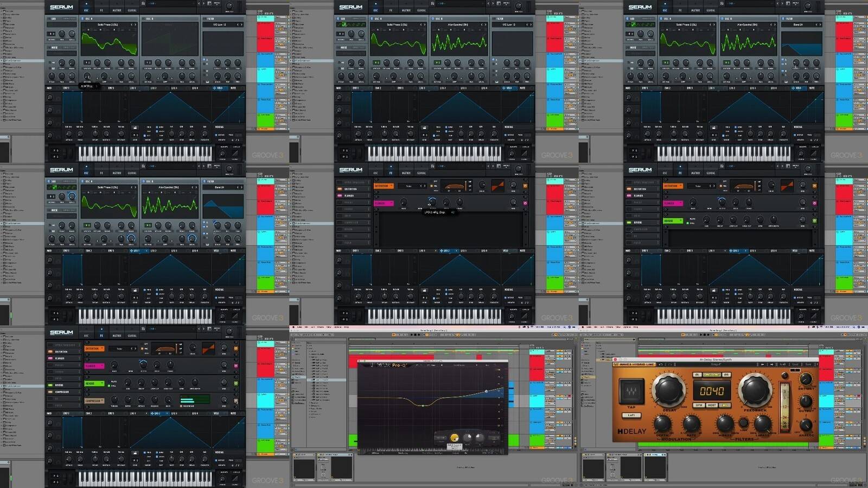Click the OSC B waveform display in top-middle Serum
The width and height of the screenshot is (868, 488).
pyautogui.click(x=459, y=42)
